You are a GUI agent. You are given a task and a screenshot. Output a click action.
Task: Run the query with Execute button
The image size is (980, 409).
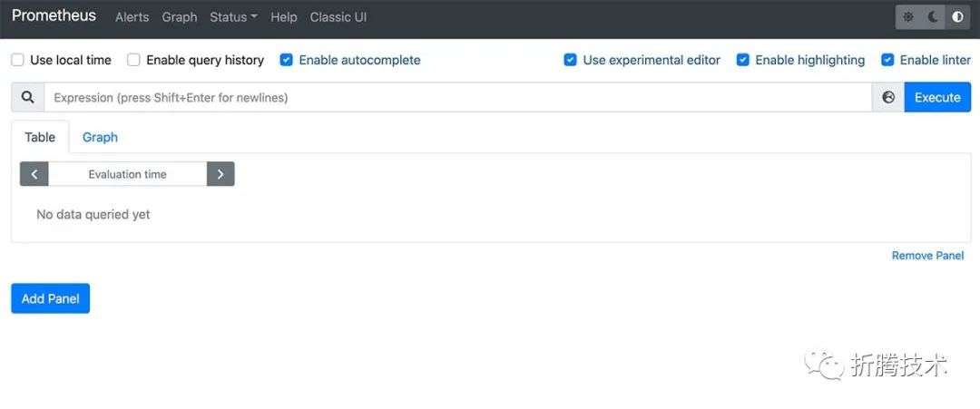937,97
